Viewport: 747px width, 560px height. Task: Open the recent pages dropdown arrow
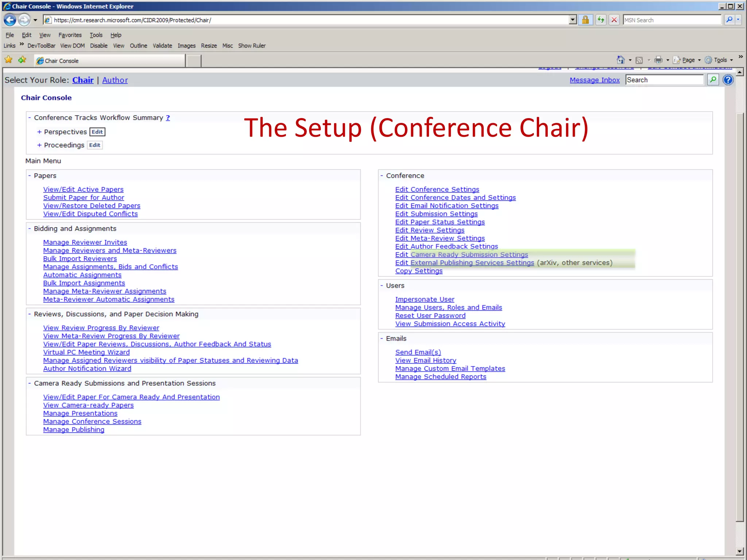[35, 20]
